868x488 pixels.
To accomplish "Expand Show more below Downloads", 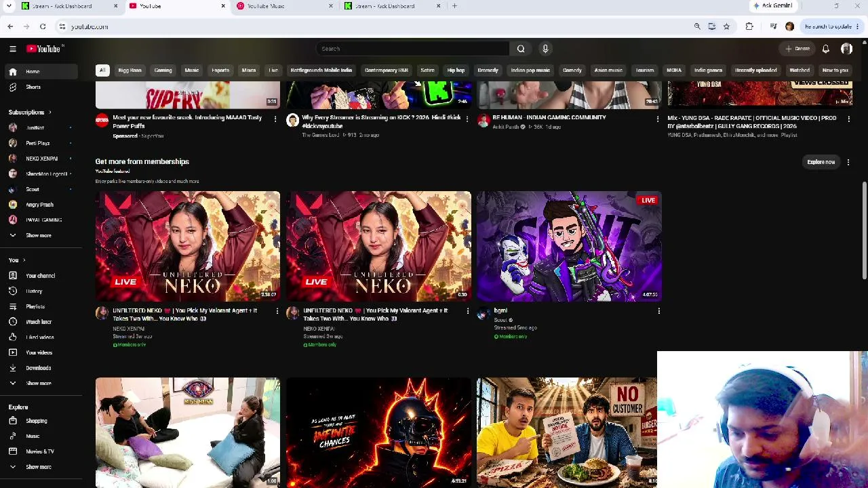I will point(38,384).
